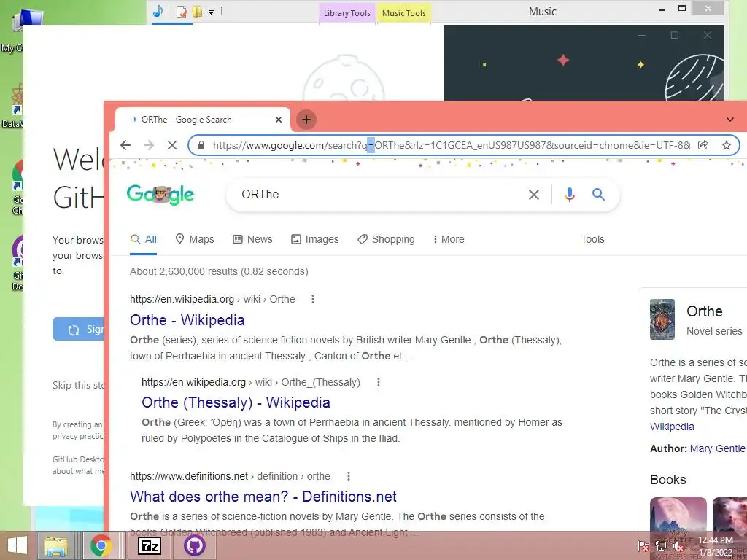Image resolution: width=747 pixels, height=560 pixels.
Task: Click music note icon in Music window
Action: (158, 11)
